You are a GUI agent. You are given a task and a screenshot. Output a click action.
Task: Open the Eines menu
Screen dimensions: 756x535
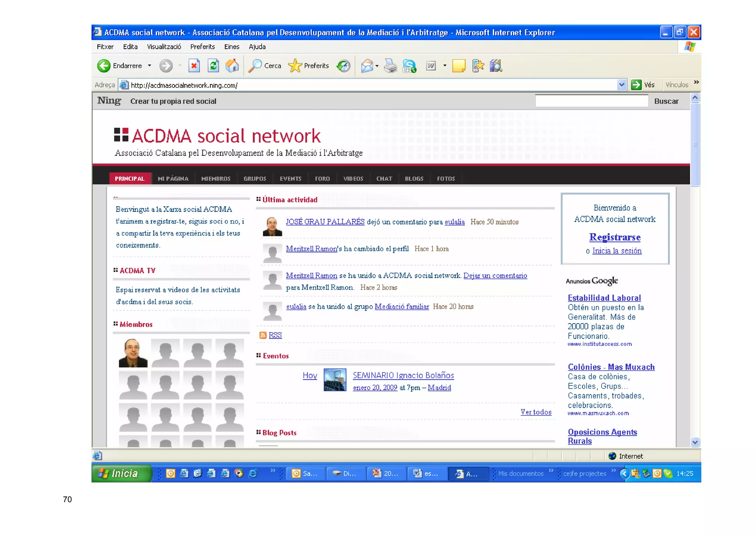[231, 47]
